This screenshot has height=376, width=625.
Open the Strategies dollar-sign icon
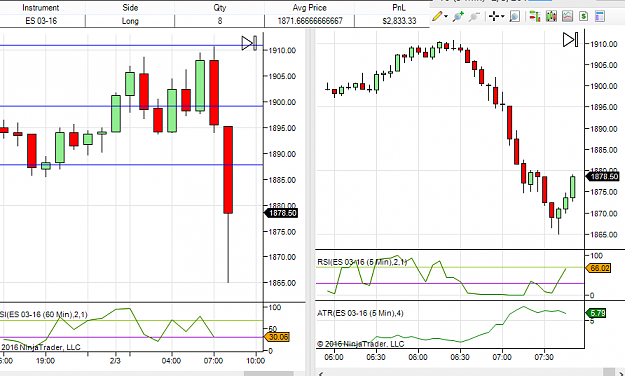[584, 16]
